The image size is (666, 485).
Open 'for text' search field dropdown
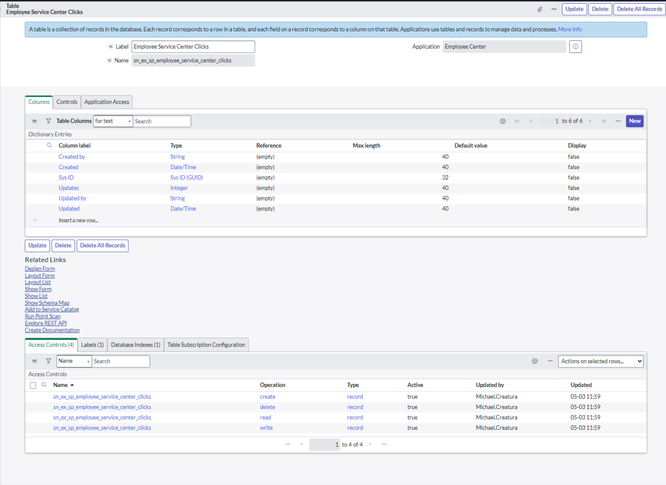click(x=113, y=121)
